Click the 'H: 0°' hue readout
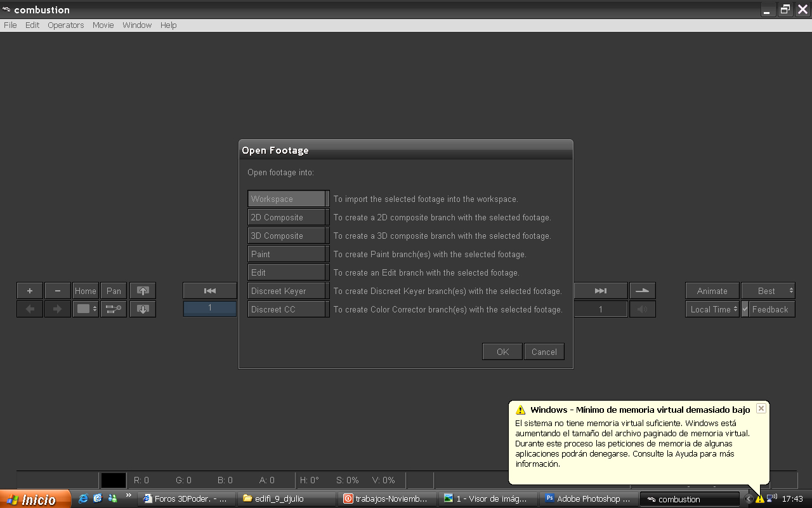Viewport: 812px width, 508px height. (310, 480)
